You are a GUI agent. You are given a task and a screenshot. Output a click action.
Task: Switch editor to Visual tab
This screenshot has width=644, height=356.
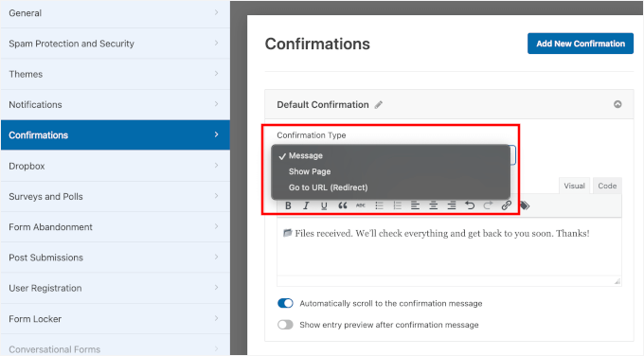coord(574,186)
